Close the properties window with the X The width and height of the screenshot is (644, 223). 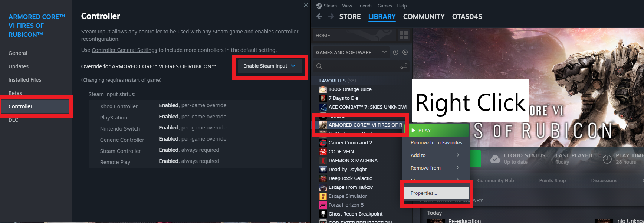point(306,5)
